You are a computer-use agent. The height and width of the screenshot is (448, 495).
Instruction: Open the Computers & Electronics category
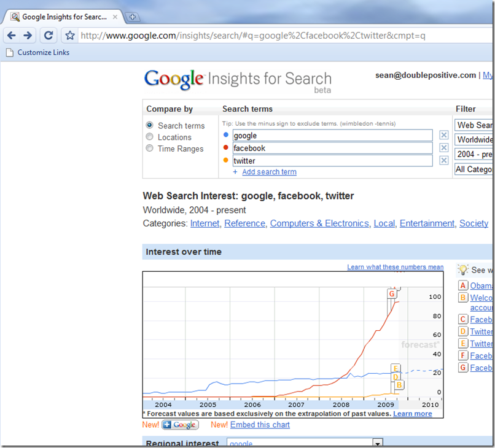pos(319,223)
